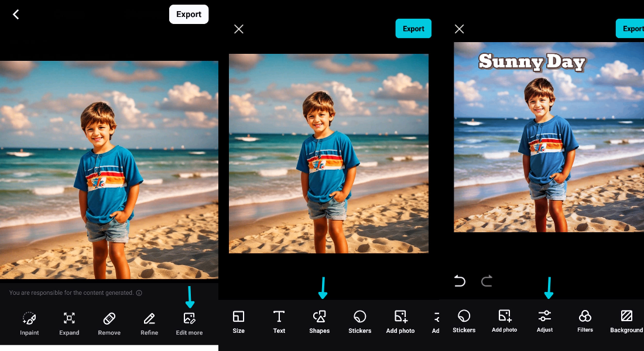Open the Background tool
Image resolution: width=644 pixels, height=351 pixels.
pos(626,321)
